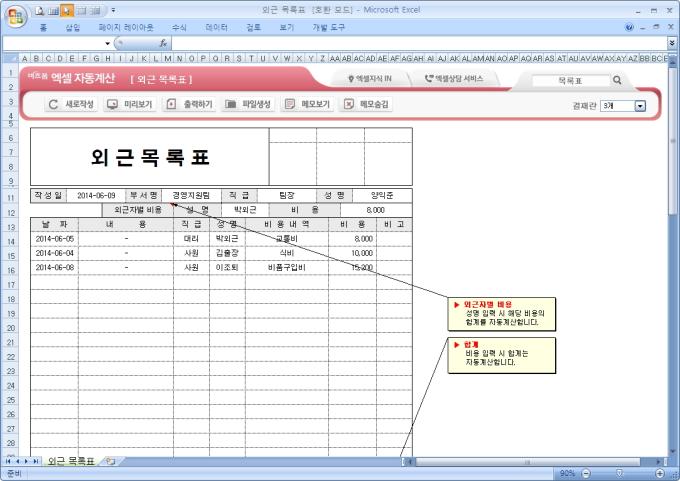
Task: Open the Excel help question mark icon
Action: click(629, 27)
